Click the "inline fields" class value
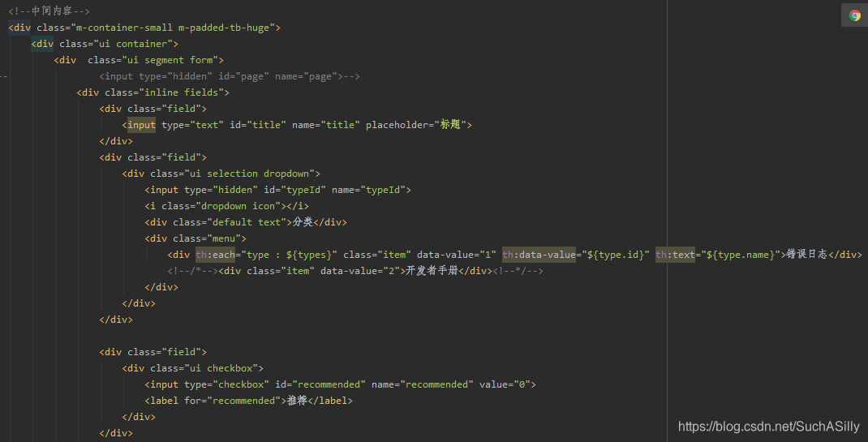868x442 pixels. pos(180,92)
